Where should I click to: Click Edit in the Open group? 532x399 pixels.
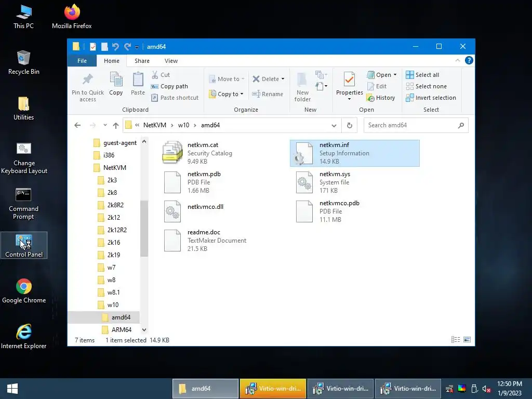(x=377, y=86)
